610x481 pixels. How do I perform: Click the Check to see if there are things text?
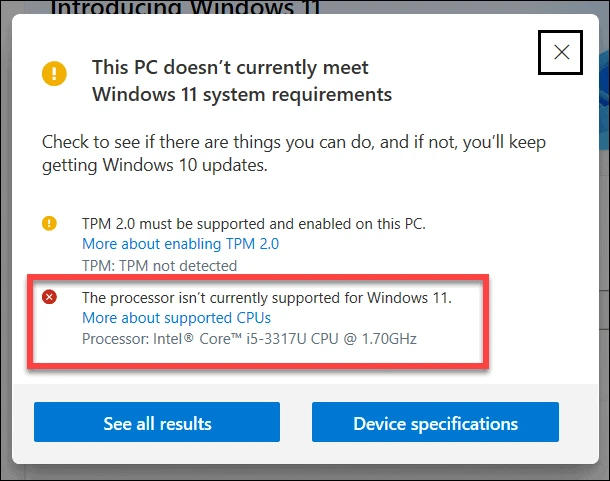294,142
